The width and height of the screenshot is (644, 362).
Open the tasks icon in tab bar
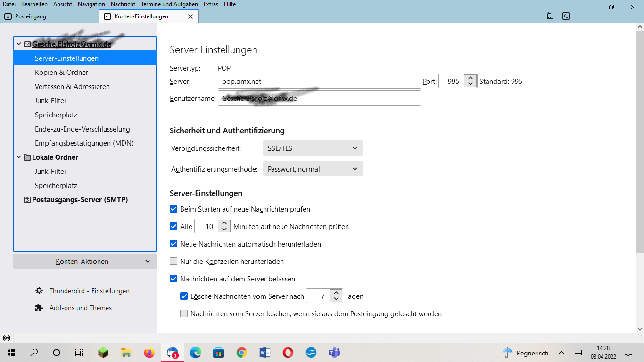tap(566, 16)
